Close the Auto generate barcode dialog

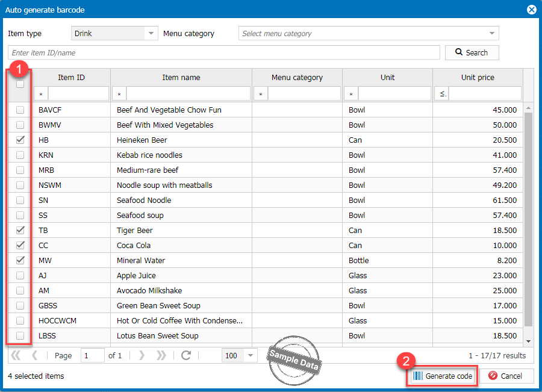pyautogui.click(x=532, y=10)
